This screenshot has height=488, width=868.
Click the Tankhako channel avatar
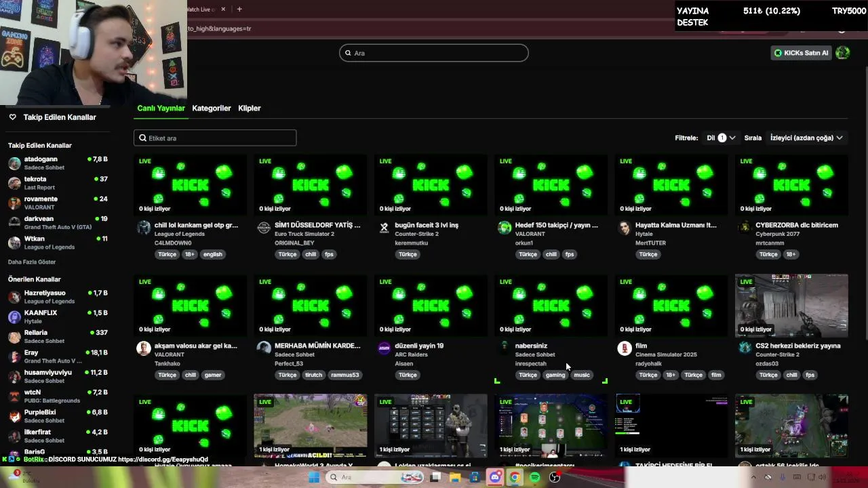143,348
